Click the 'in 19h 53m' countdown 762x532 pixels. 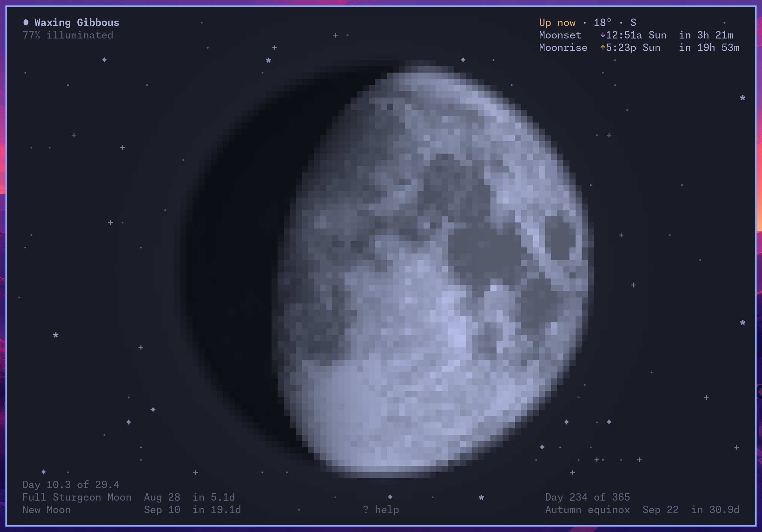click(x=709, y=48)
